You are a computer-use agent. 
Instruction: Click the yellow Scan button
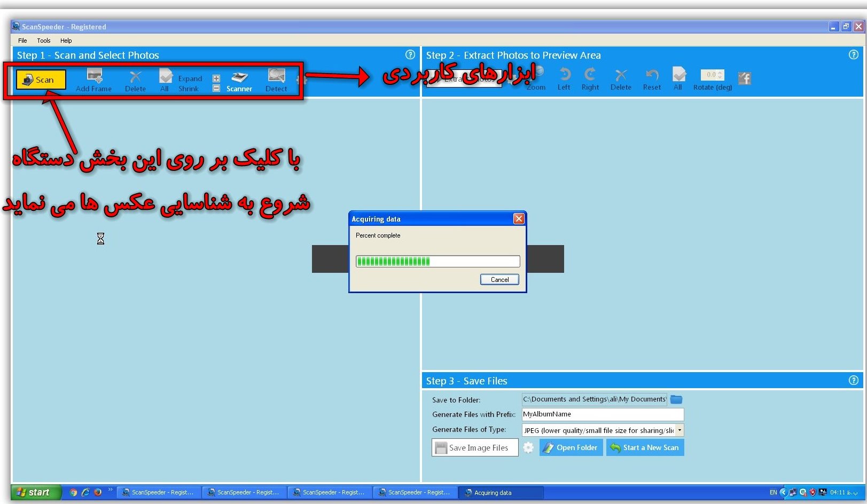coord(41,80)
